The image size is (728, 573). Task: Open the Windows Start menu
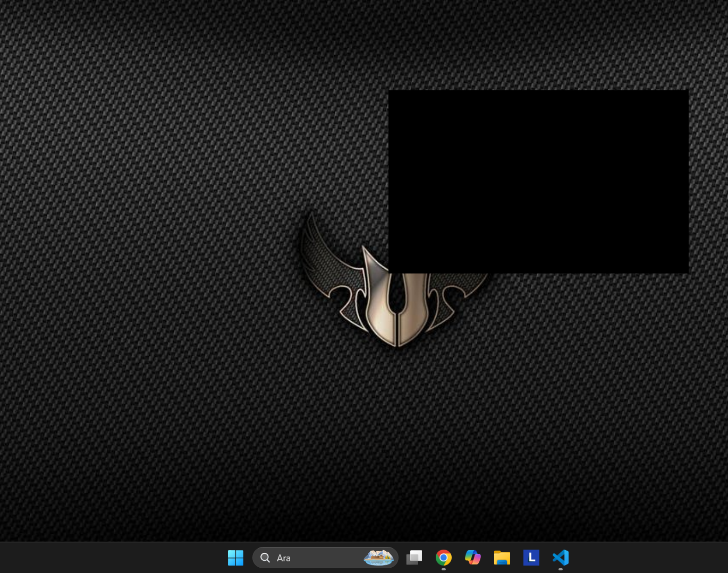(235, 558)
